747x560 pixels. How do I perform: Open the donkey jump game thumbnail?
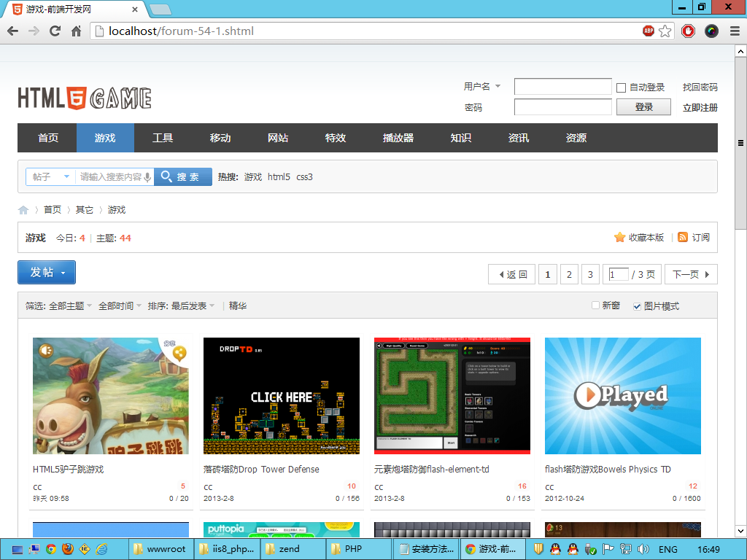click(x=111, y=396)
